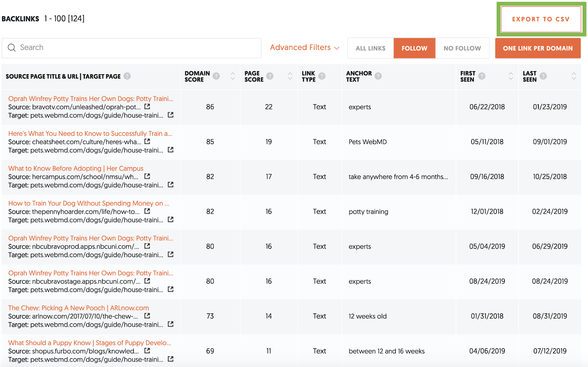Screen dimensions: 588x367
Task: Click anchor text "Pets WebMD"
Action: click(x=367, y=142)
